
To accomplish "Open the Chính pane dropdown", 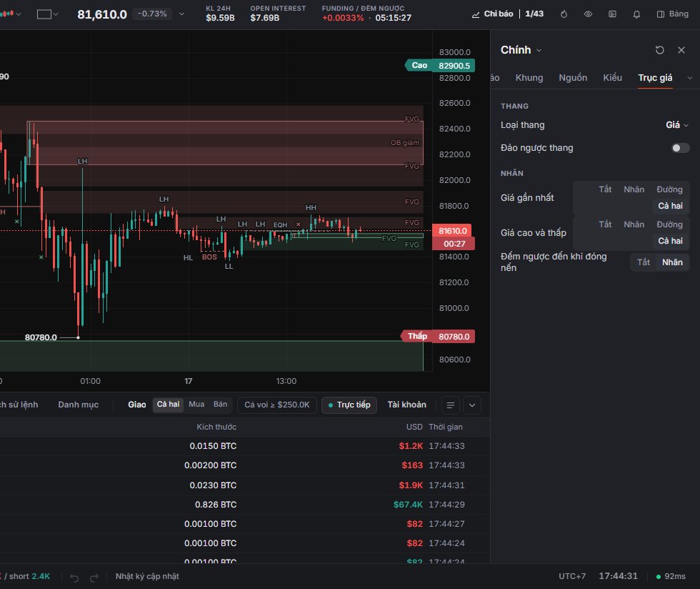I will point(521,50).
